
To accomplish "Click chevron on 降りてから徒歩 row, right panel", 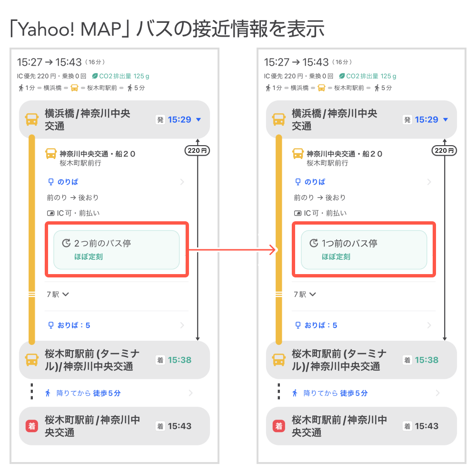I will click(438, 393).
